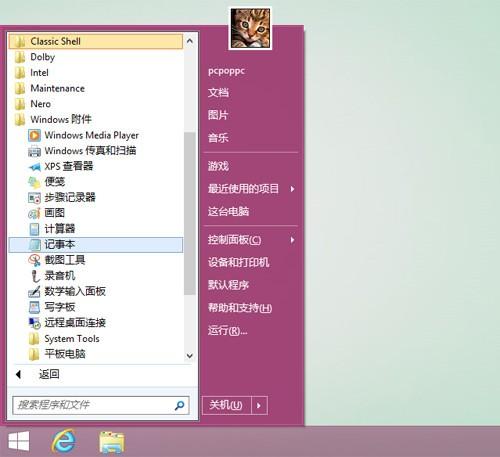Screen dimensions: 500x457
Task: Click the 平板电脑 folder icon
Action: click(34, 354)
